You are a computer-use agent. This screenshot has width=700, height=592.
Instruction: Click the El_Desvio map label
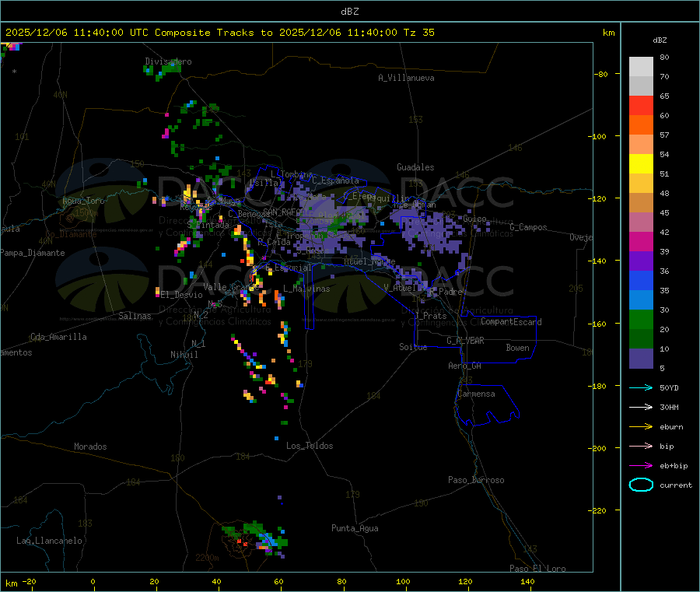(182, 295)
